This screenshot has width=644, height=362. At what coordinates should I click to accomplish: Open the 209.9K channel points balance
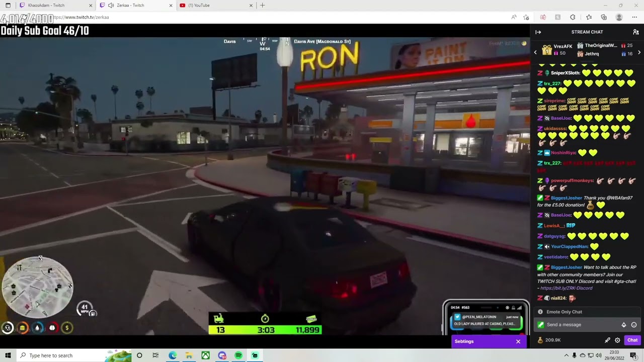549,340
